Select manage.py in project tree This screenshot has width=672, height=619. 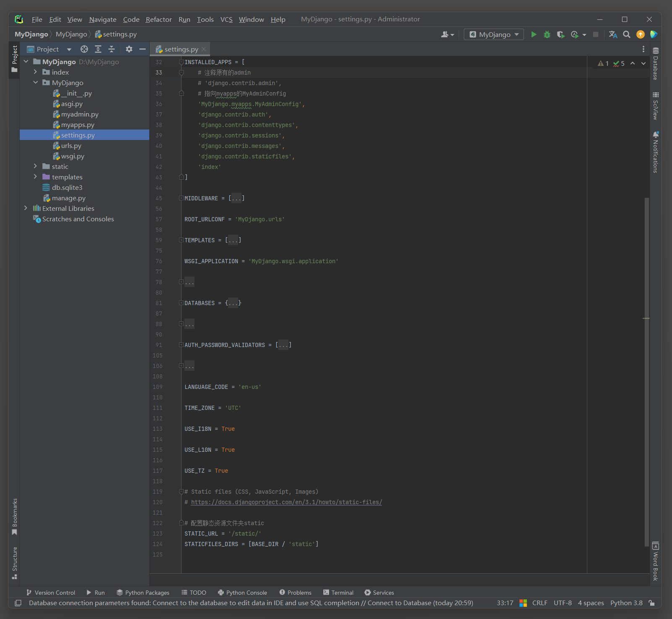click(x=69, y=198)
